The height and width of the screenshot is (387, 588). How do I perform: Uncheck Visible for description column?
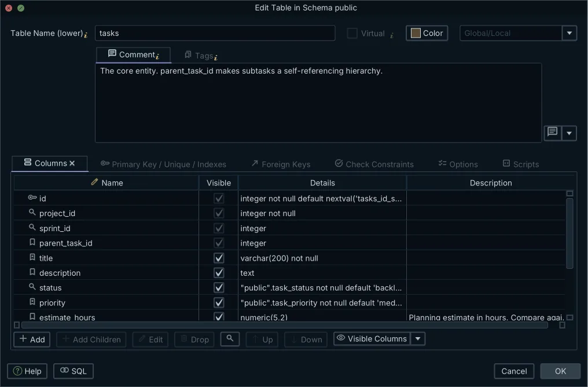[219, 273]
